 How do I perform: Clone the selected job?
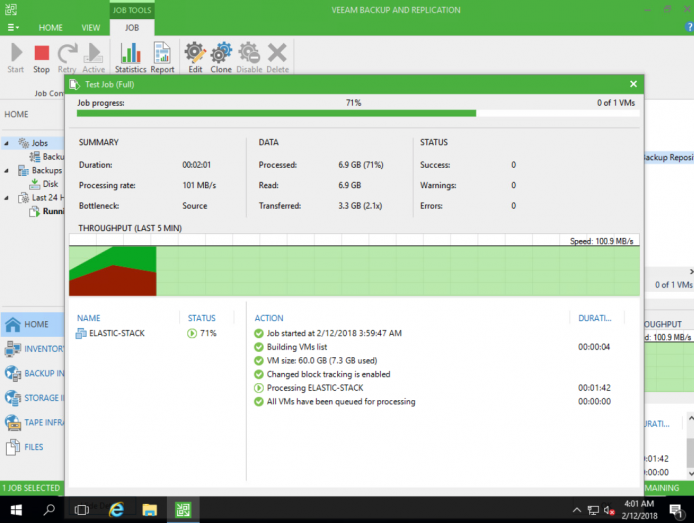pyautogui.click(x=221, y=58)
